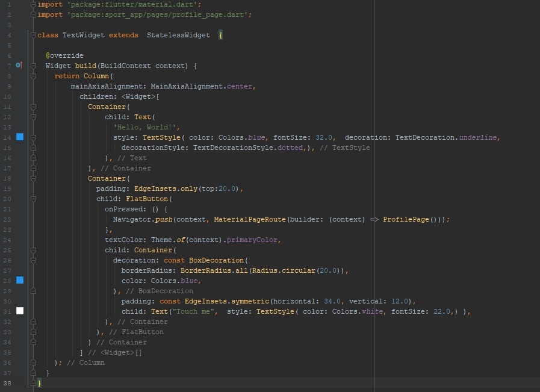Click the '// TextStyle' trailing comment
540x392 pixels.
(x=345, y=148)
